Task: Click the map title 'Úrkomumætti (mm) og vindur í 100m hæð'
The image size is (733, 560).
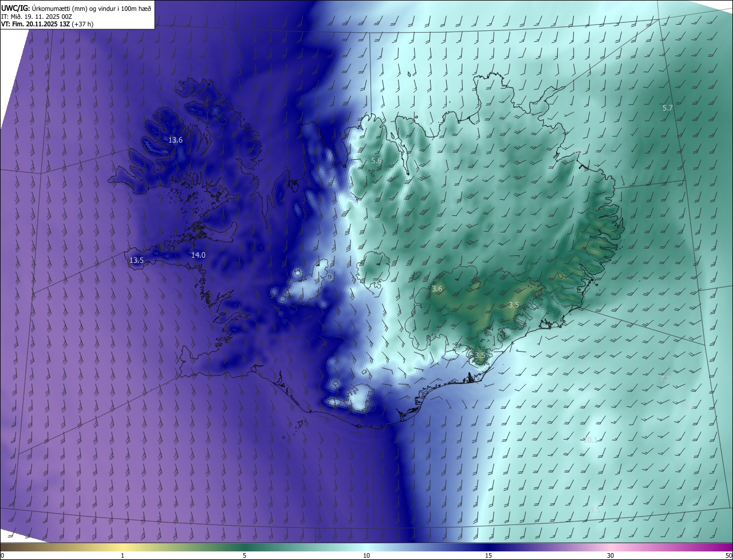Action: pos(92,8)
